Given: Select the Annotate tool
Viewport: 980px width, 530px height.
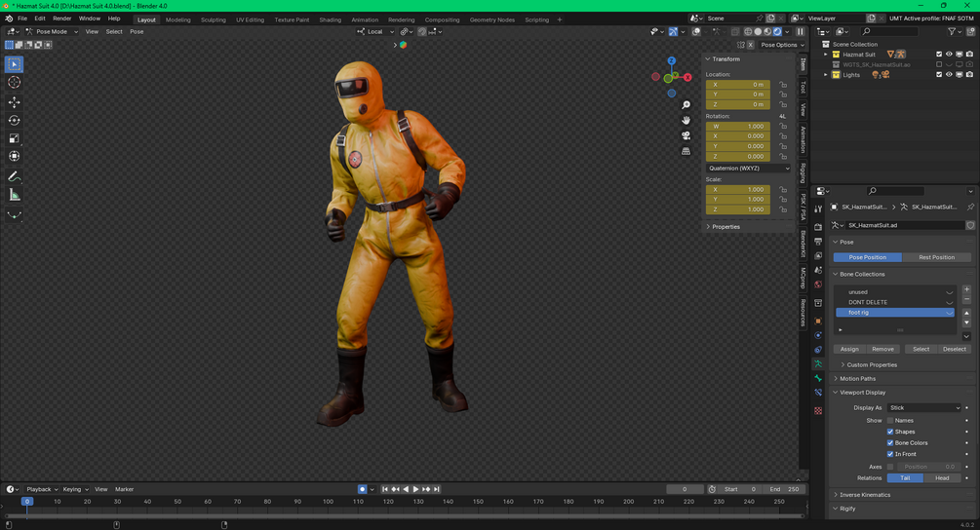Looking at the screenshot, I should pyautogui.click(x=15, y=176).
